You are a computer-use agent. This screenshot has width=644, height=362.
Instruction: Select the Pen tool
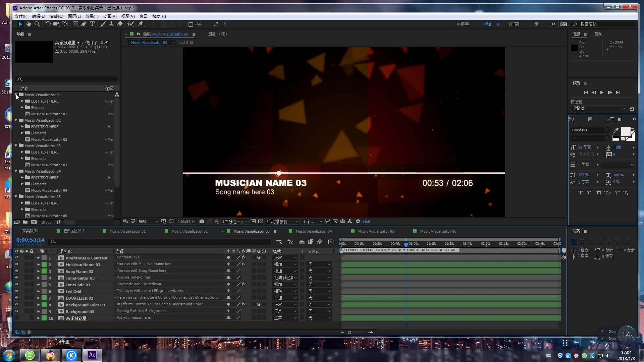[x=84, y=24]
